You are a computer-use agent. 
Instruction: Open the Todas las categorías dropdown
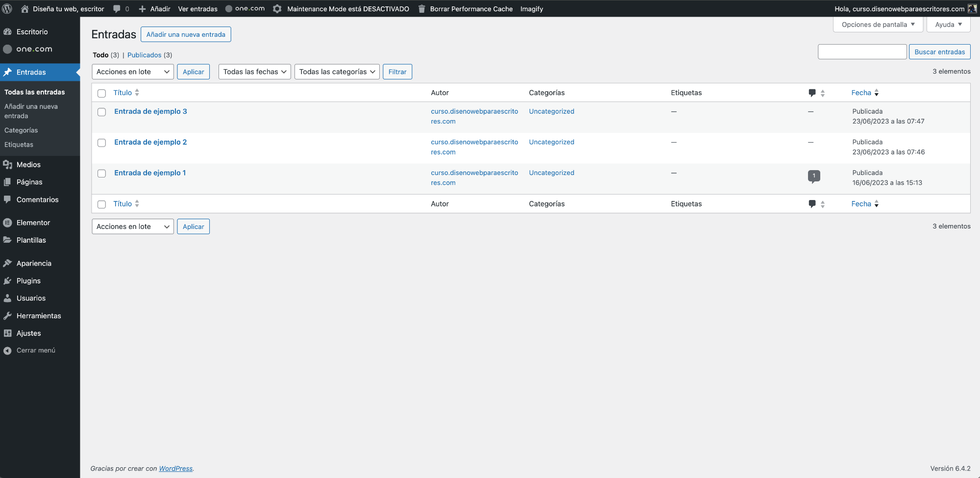tap(337, 72)
